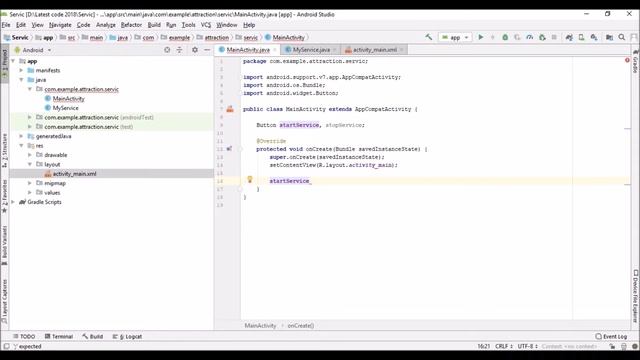The width and height of the screenshot is (640, 360).
Task: Collapse all in Project panel toolbar
Action: (x=179, y=50)
